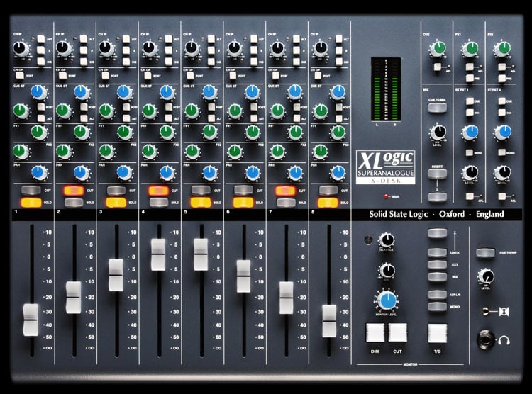Toggle channel 2 INS insert button
Image resolution: width=532 pixels, height=394 pixels.
tap(84, 62)
